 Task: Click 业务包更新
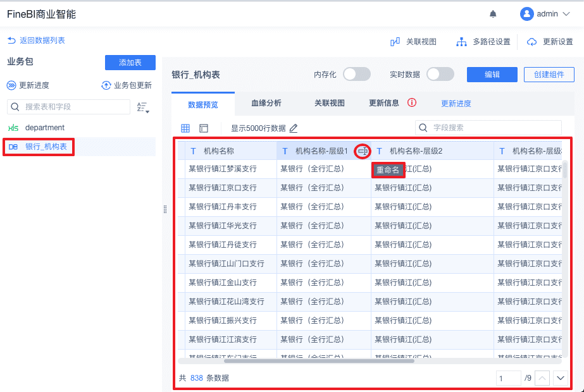point(127,85)
